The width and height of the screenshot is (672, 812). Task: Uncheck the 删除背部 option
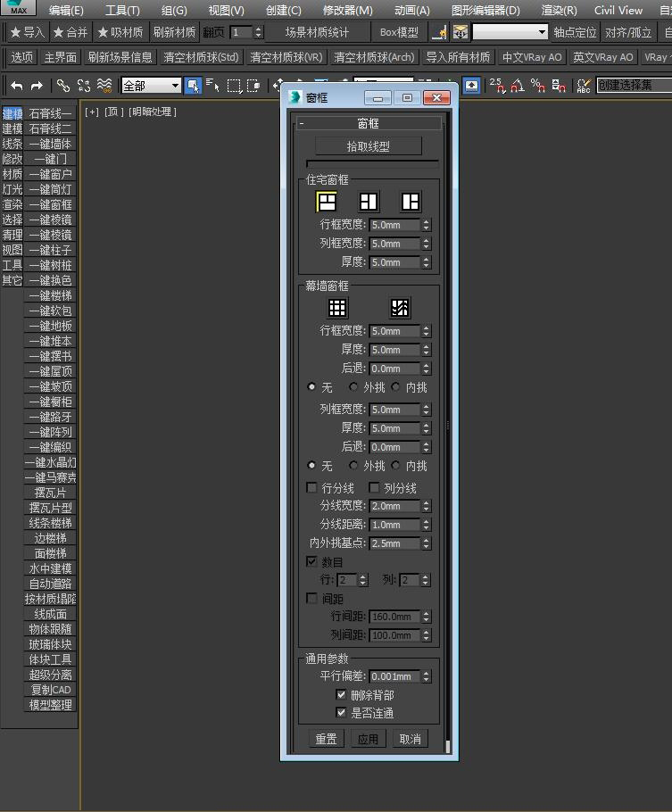point(341,694)
